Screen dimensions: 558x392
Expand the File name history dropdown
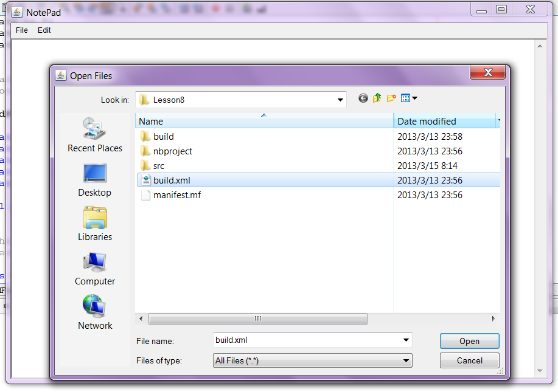point(406,340)
